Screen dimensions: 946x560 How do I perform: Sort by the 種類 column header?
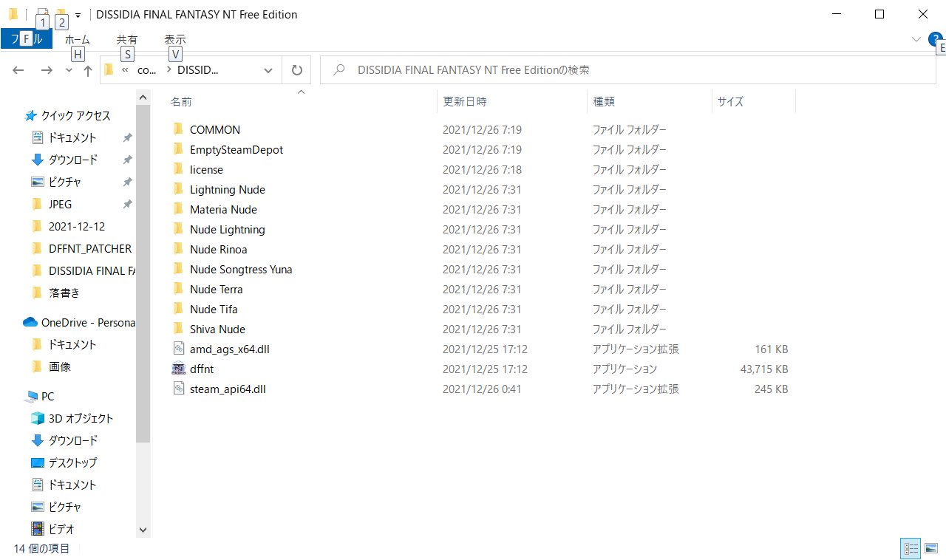[x=604, y=101]
